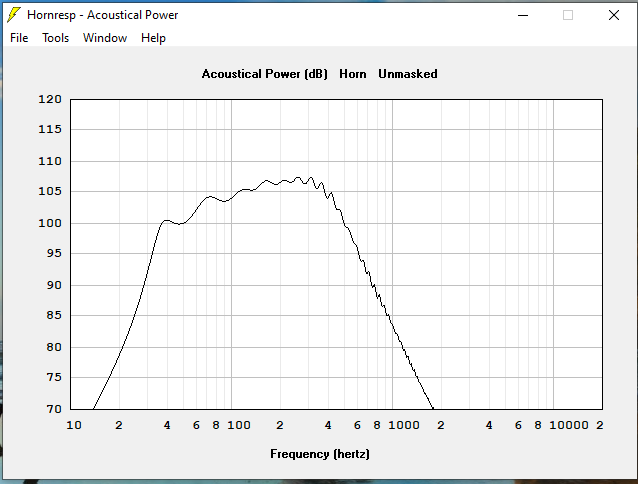
Task: Click the 10 Hz x-axis label
Action: [x=74, y=425]
